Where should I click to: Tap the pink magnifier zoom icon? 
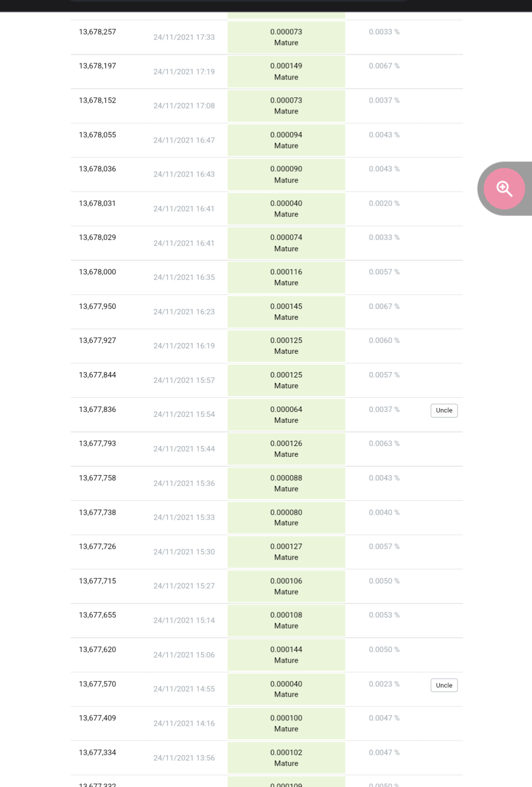(504, 188)
